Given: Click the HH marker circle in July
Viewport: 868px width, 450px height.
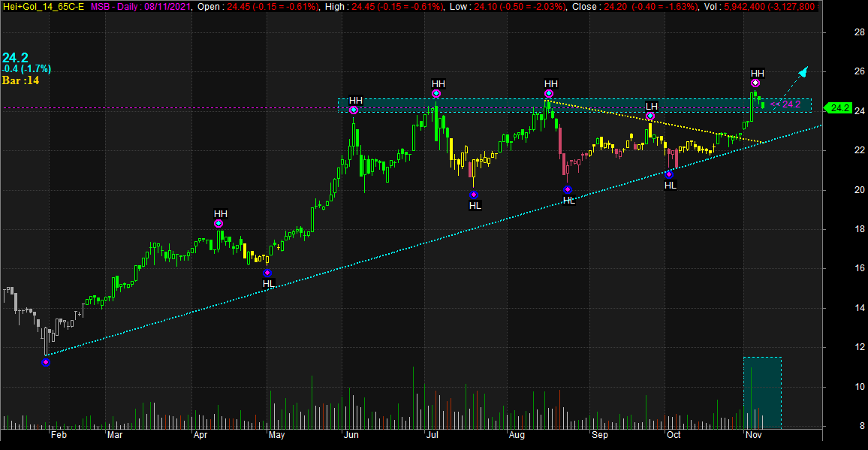Looking at the screenshot, I should tap(436, 93).
